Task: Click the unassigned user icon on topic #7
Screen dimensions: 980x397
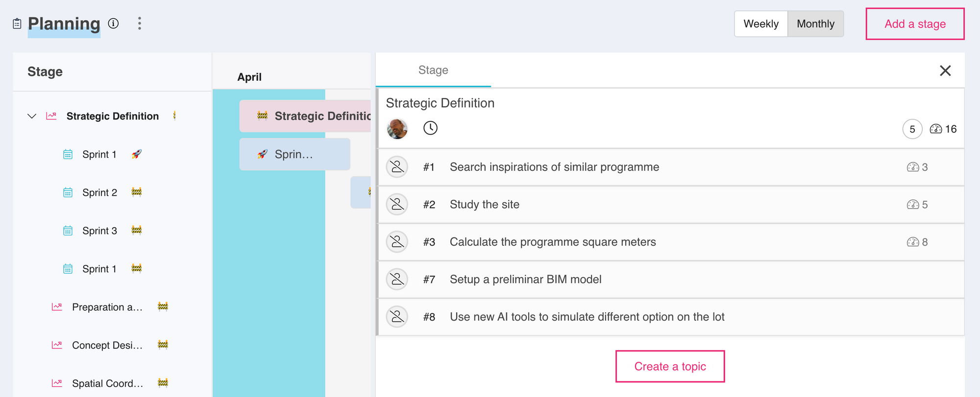Action: (x=397, y=279)
